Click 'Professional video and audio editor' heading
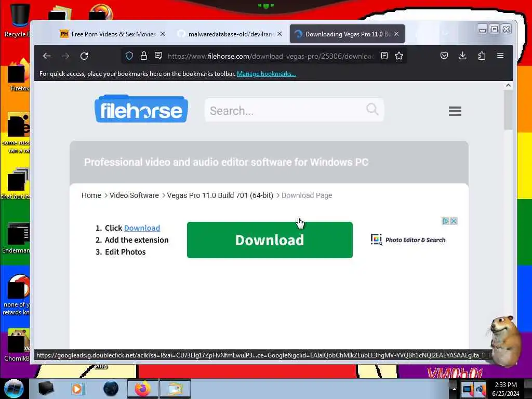This screenshot has height=399, width=532. (226, 162)
